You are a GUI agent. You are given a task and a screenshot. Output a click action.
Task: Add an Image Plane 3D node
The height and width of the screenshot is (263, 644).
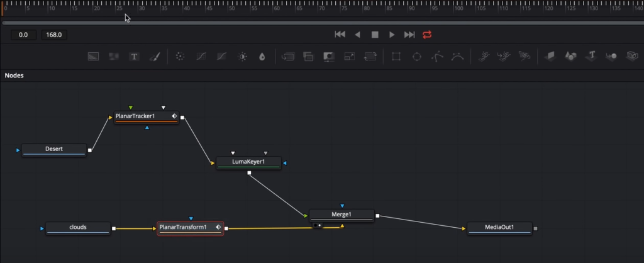[x=550, y=56]
